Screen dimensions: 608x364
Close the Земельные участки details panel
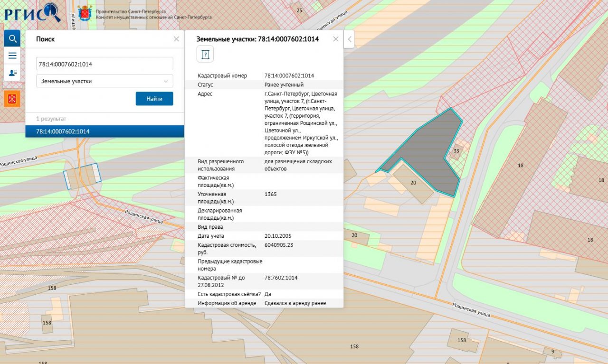point(336,39)
